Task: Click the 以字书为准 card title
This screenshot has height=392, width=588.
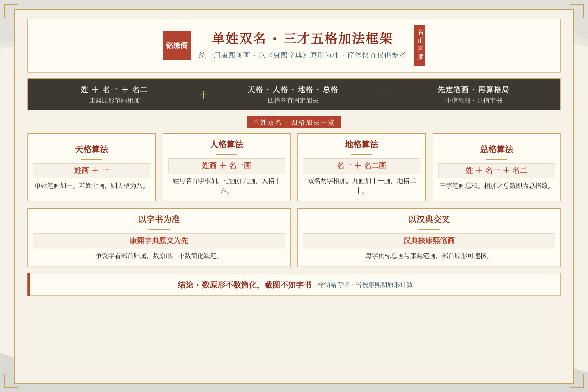Action: coord(159,219)
